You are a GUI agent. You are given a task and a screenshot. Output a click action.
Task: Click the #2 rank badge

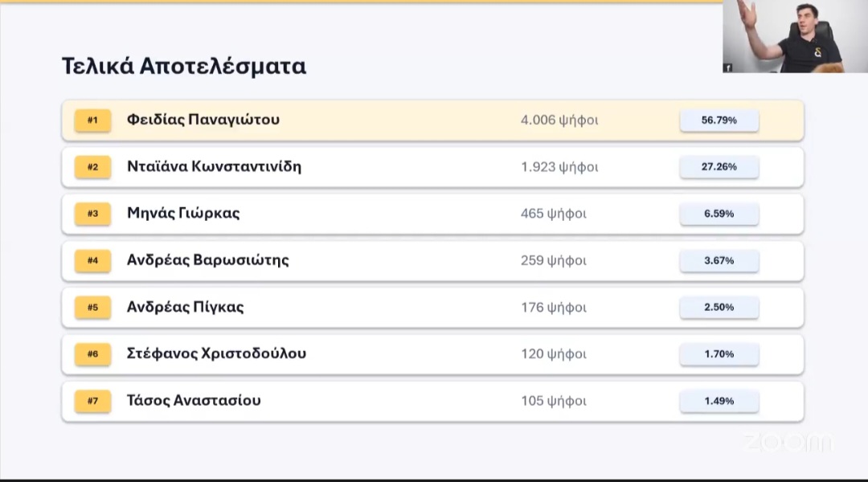[92, 167]
